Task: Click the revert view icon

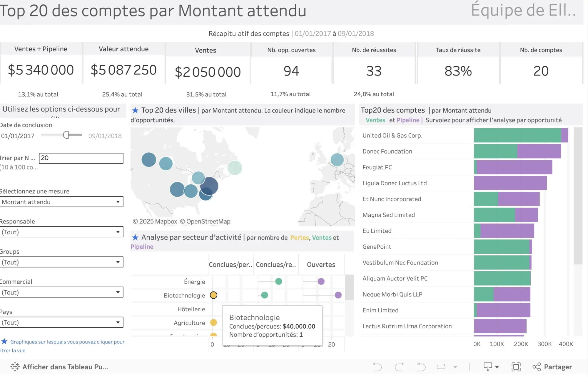Action: [x=421, y=367]
